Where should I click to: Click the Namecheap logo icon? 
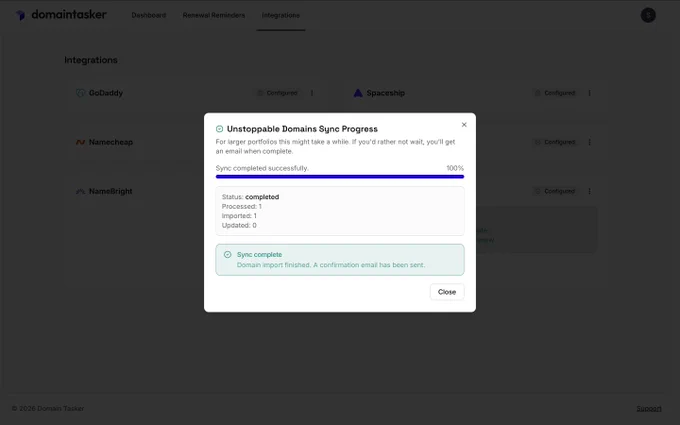80,142
